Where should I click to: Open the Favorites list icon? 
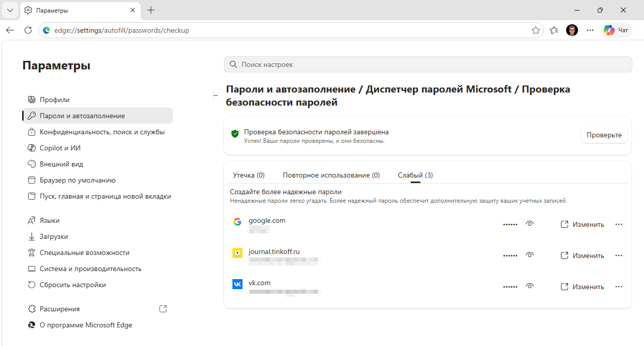tap(554, 30)
